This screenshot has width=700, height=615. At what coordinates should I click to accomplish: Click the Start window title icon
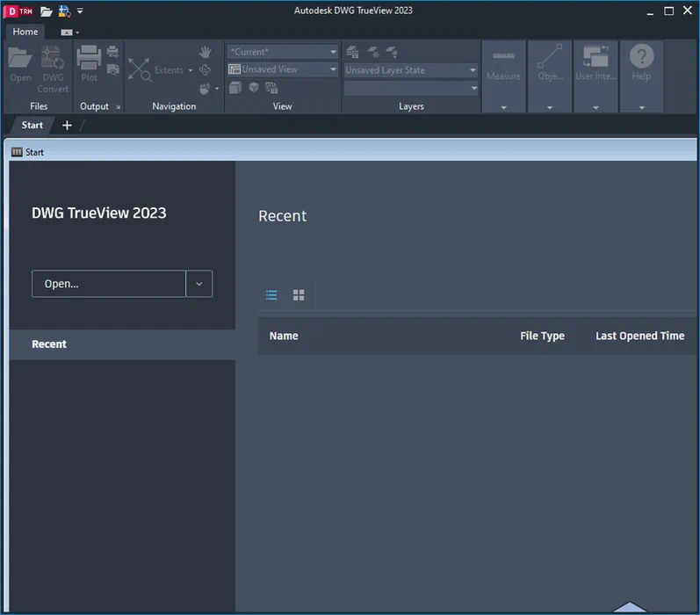(17, 152)
